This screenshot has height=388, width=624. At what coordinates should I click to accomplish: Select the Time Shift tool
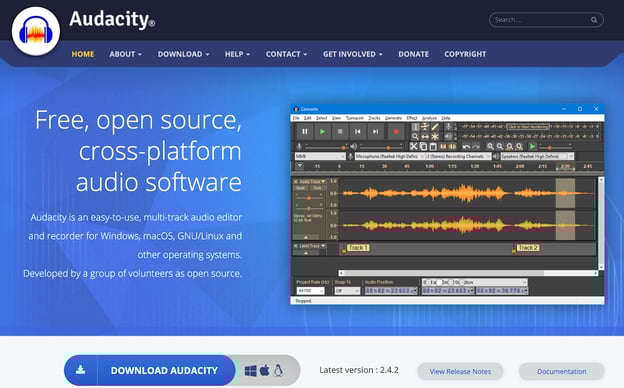pos(425,136)
